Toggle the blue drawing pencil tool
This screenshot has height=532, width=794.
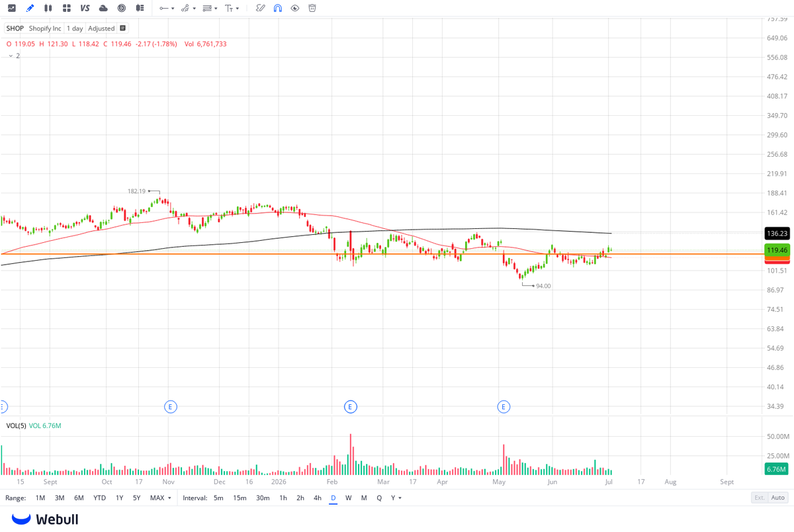pyautogui.click(x=30, y=8)
